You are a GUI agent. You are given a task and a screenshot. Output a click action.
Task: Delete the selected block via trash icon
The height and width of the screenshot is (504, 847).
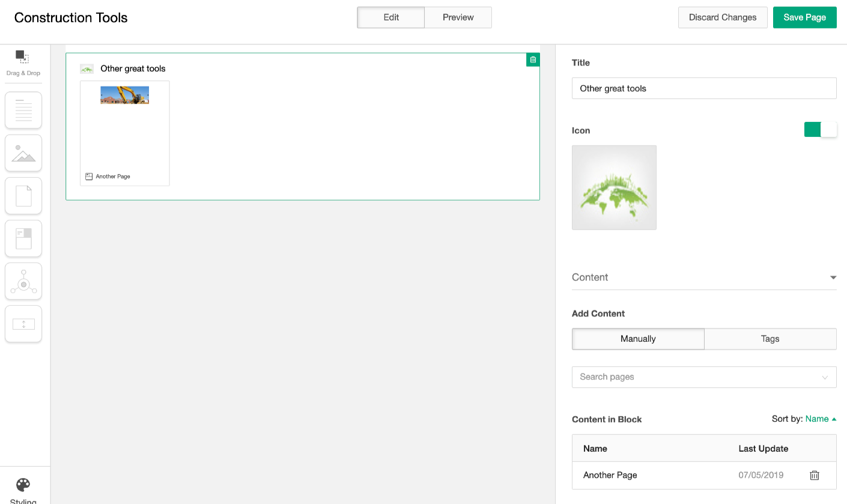pyautogui.click(x=533, y=59)
